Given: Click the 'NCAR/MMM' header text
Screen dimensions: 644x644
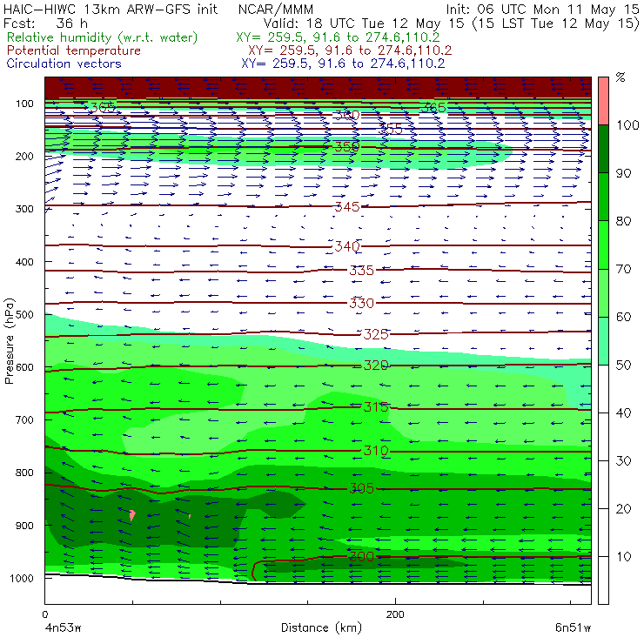Looking at the screenshot, I should pos(276,9).
